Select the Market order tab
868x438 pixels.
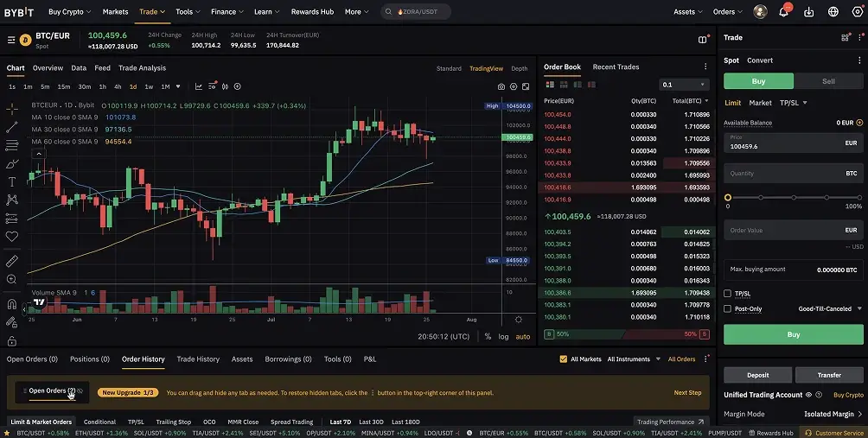click(760, 103)
